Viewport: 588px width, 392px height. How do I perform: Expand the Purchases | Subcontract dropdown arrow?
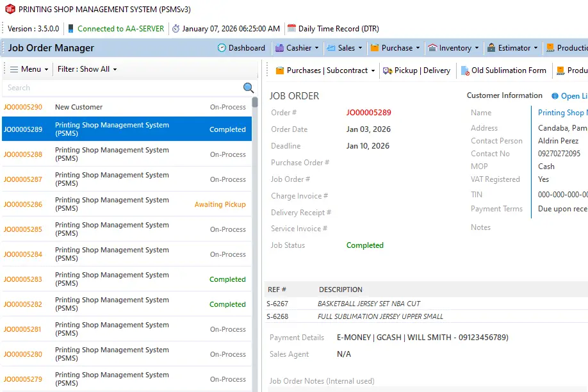(x=373, y=70)
